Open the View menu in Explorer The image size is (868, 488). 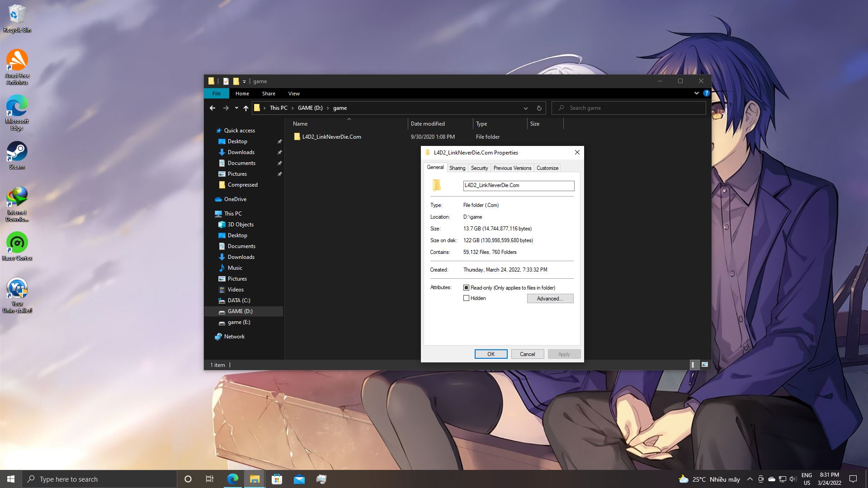coord(293,94)
